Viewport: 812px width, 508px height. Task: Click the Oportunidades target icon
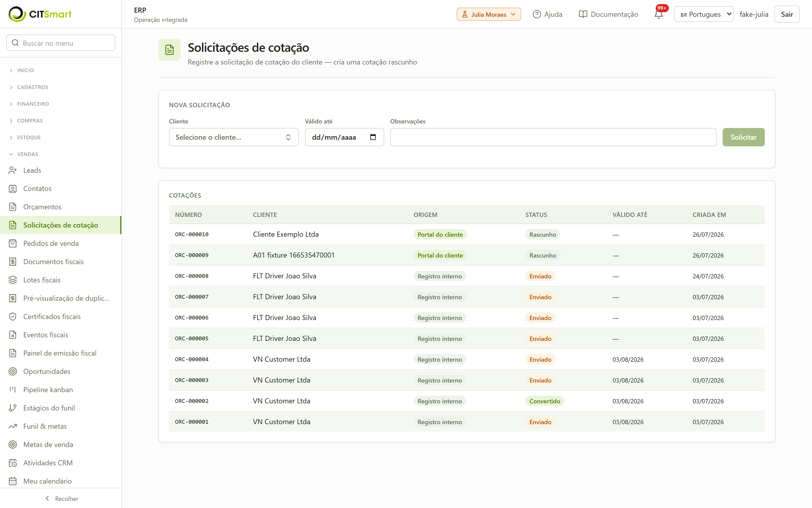(x=13, y=371)
